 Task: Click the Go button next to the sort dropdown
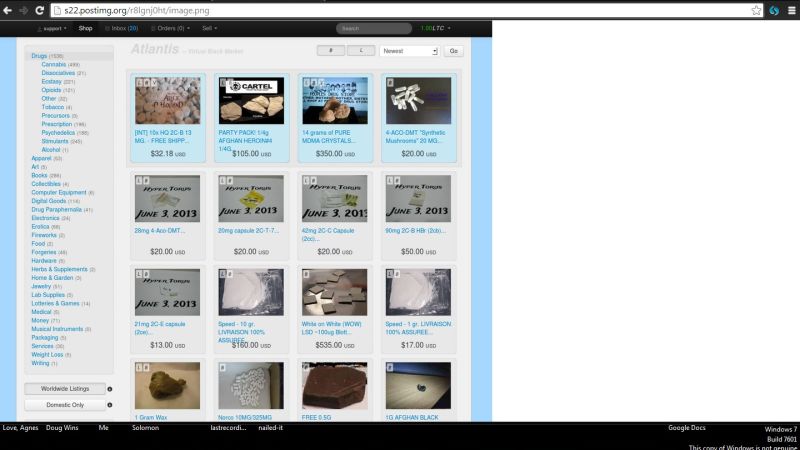coord(454,51)
